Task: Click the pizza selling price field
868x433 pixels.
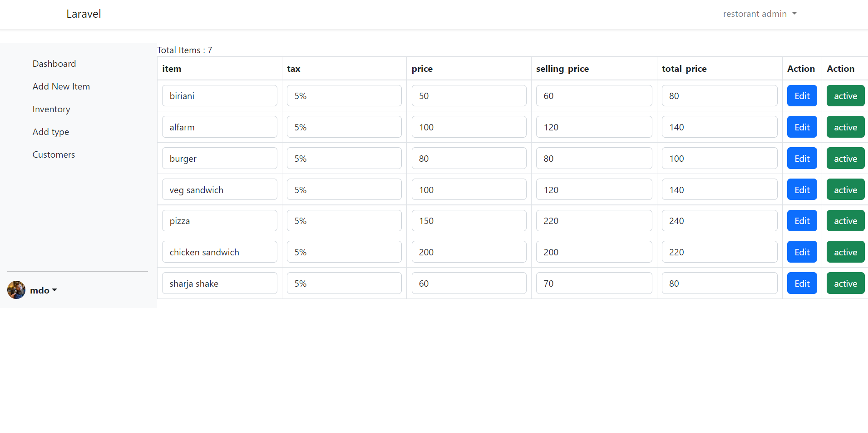Action: coord(594,221)
